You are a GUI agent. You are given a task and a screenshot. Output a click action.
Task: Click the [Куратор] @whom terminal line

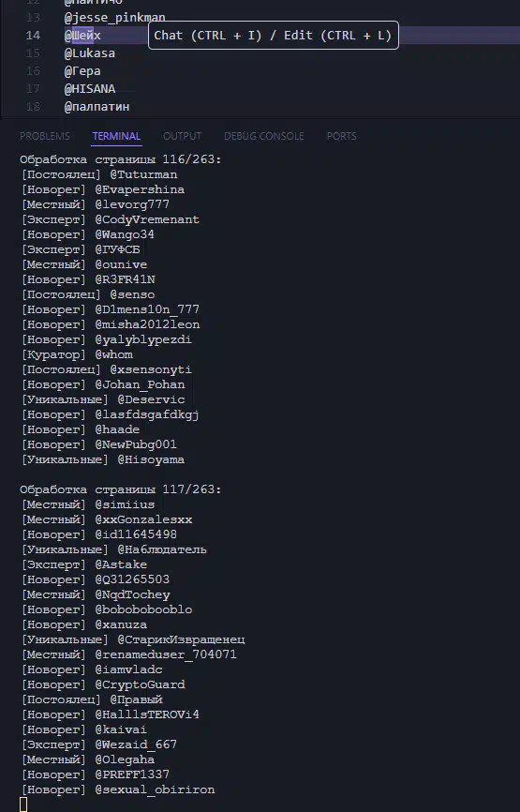[77, 354]
